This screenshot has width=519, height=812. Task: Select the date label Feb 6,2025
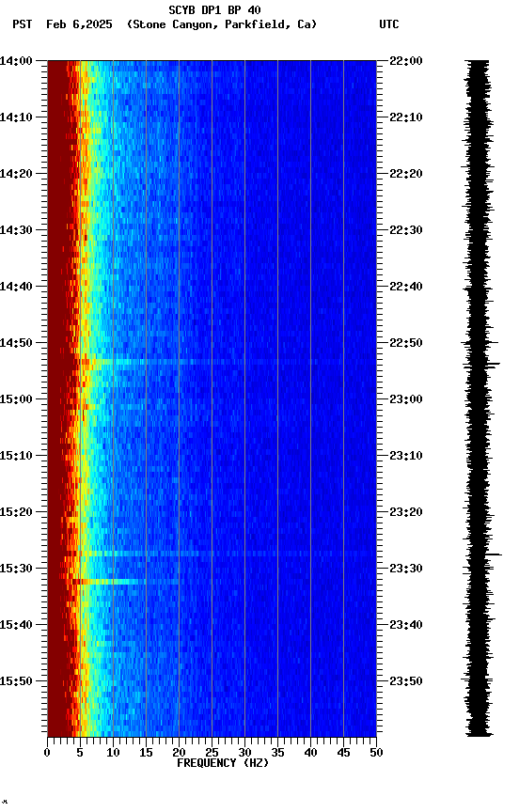[x=79, y=24]
